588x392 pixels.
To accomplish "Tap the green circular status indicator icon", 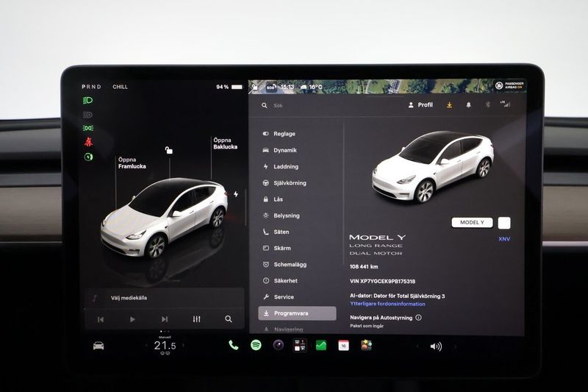I will tap(88, 157).
